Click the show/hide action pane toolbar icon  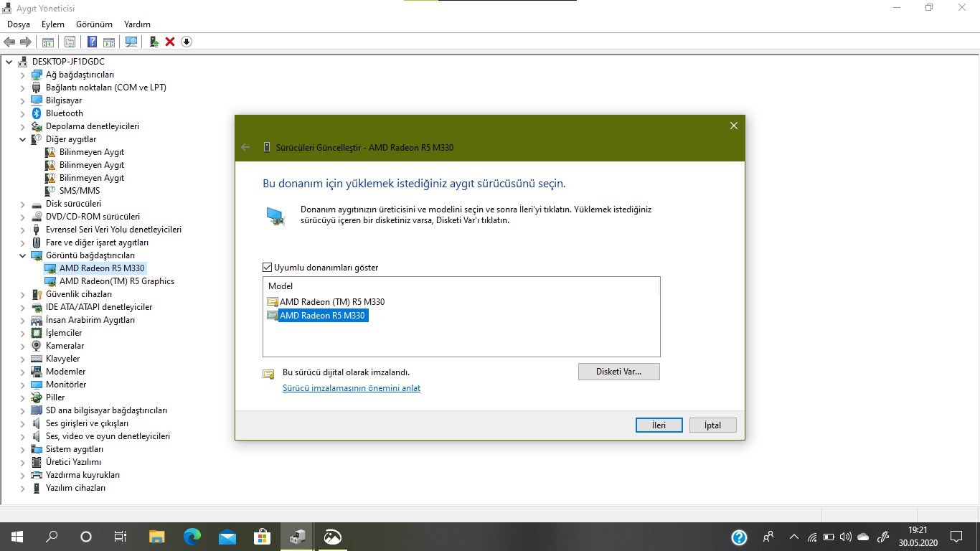tap(109, 42)
